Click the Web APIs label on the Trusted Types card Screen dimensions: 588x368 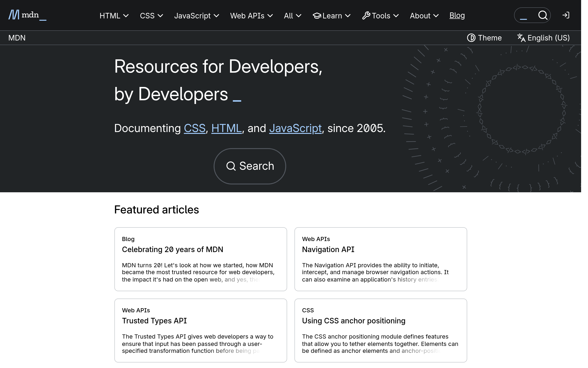tap(136, 310)
